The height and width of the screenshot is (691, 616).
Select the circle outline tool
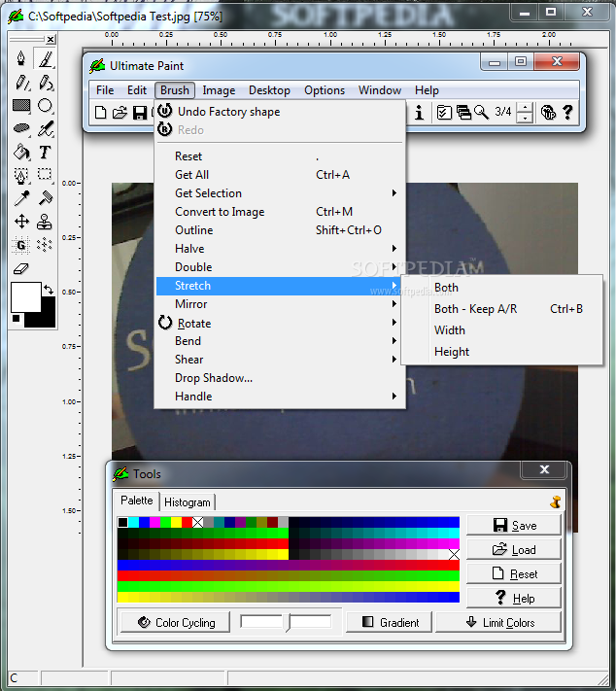point(45,105)
